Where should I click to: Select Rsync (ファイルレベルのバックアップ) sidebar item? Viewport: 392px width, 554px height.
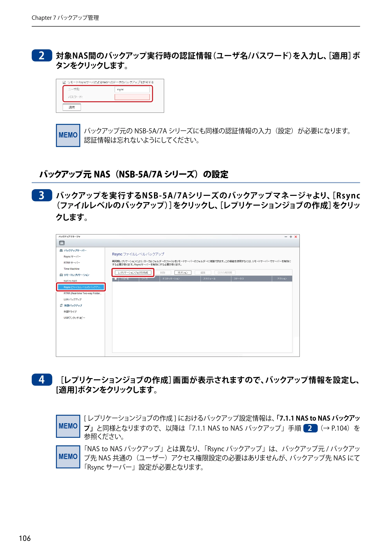81,287
